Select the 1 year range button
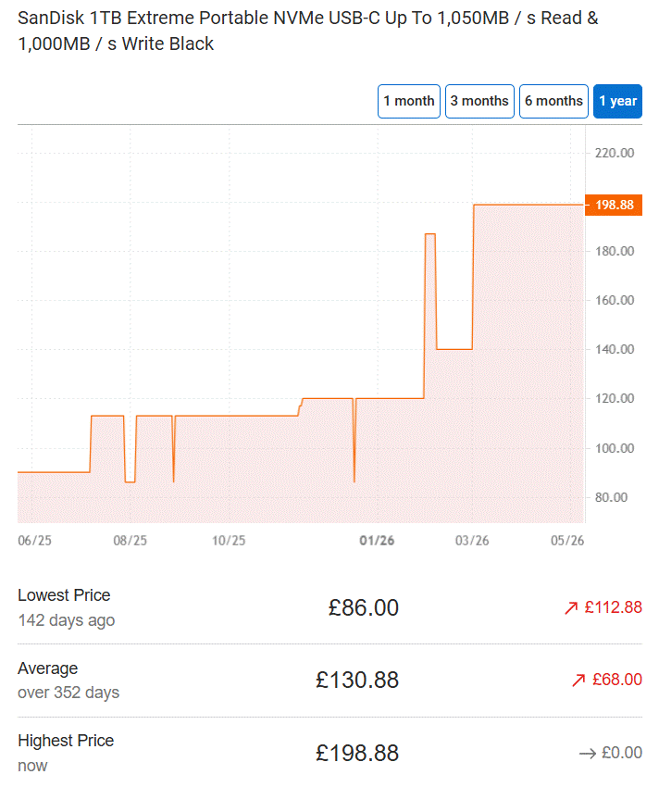 (x=617, y=101)
